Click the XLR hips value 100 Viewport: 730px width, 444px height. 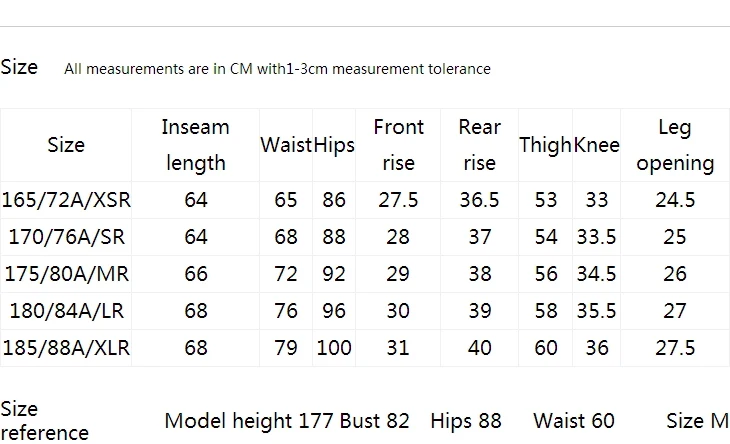tap(334, 348)
